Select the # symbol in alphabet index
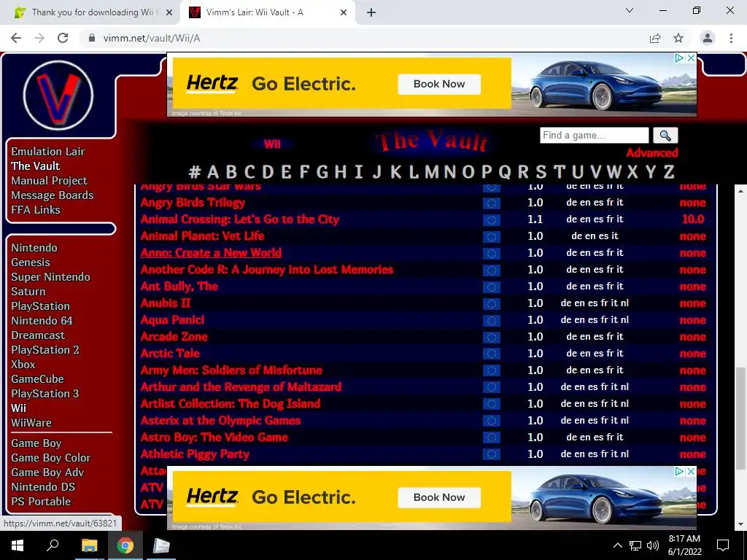The width and height of the screenshot is (747, 560). point(195,171)
